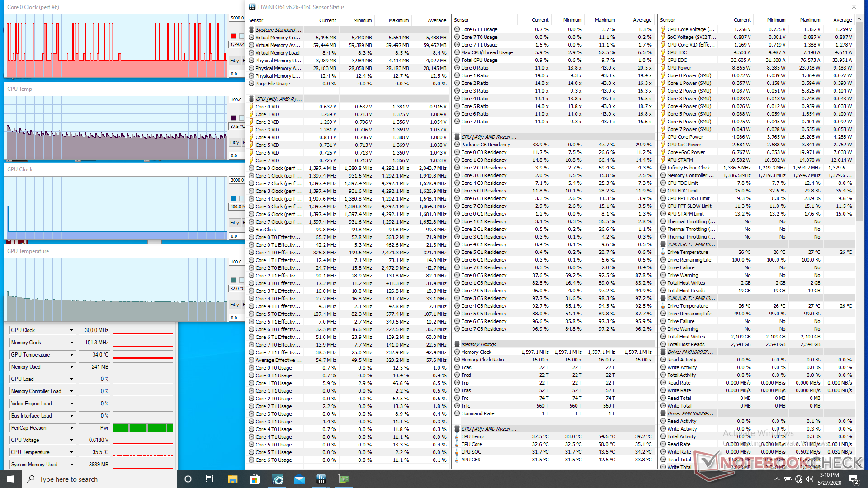Screen dimensions: 868x488
Task: Click Fit y button in GPU Clock graph
Action: pos(234,223)
